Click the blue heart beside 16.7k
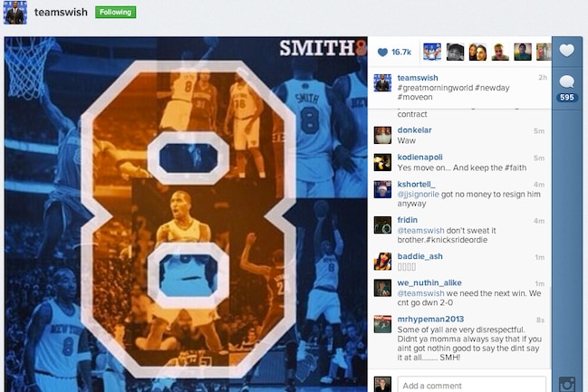The height and width of the screenshot is (392, 588). pos(382,53)
